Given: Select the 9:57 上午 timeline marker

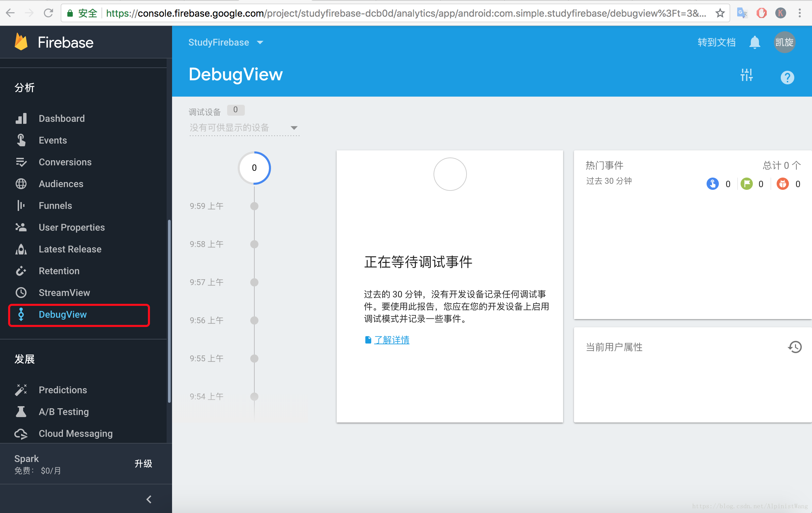Looking at the screenshot, I should tap(254, 282).
